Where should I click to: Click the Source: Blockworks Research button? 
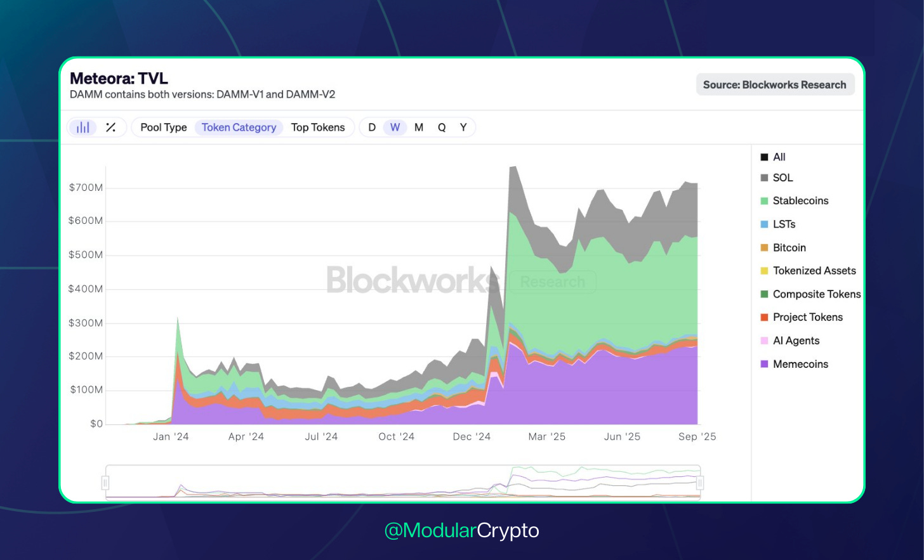click(775, 85)
